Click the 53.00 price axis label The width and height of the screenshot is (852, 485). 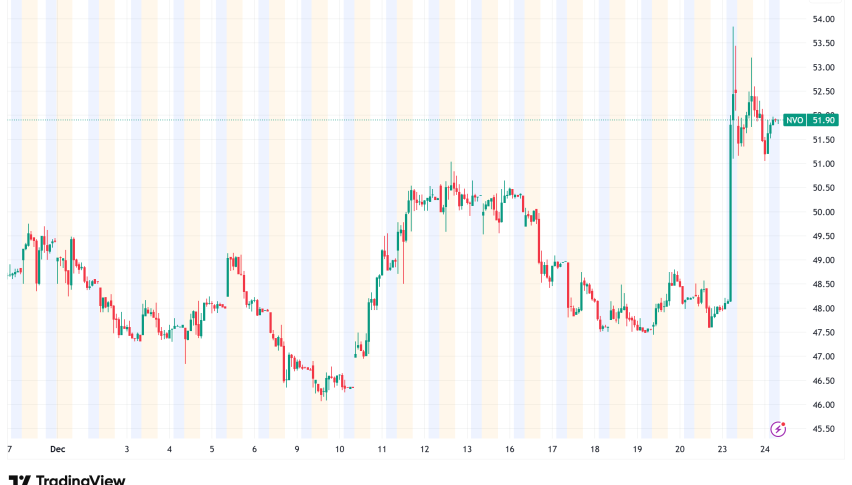coord(823,67)
